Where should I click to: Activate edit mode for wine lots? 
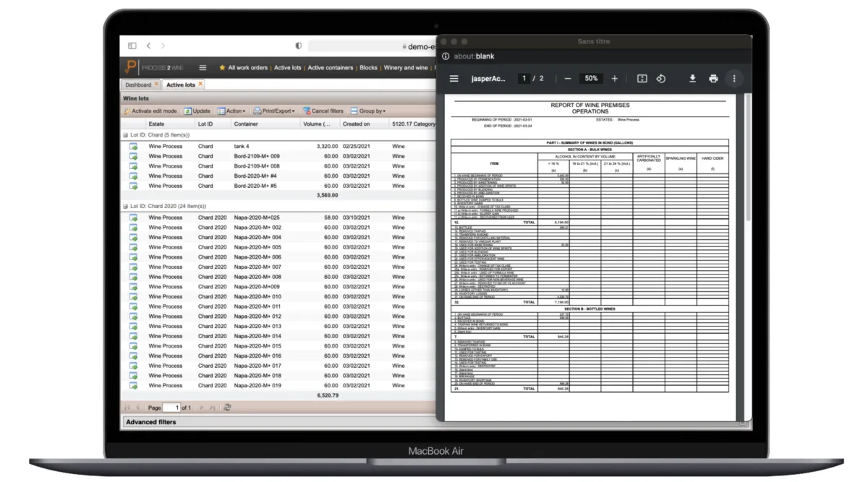[150, 111]
